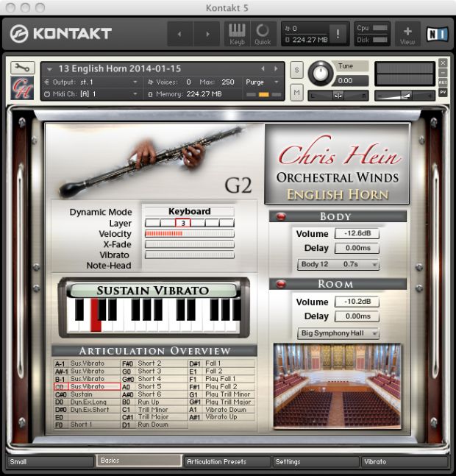Toggle the Body section red LED
Image resolution: width=456 pixels, height=476 pixels.
(x=281, y=216)
